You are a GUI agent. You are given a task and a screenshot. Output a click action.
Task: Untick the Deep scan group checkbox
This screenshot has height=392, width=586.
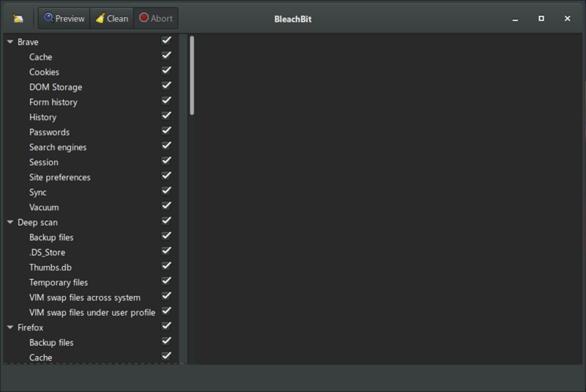[166, 221]
